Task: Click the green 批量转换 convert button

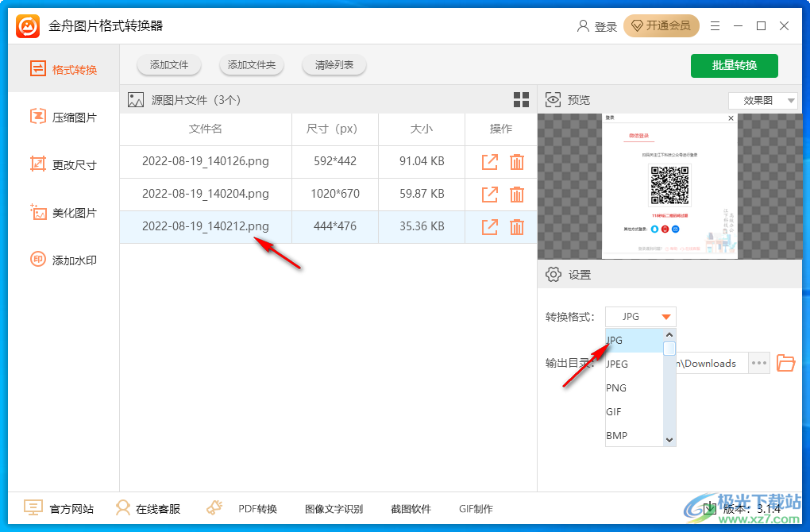Action: pos(734,66)
